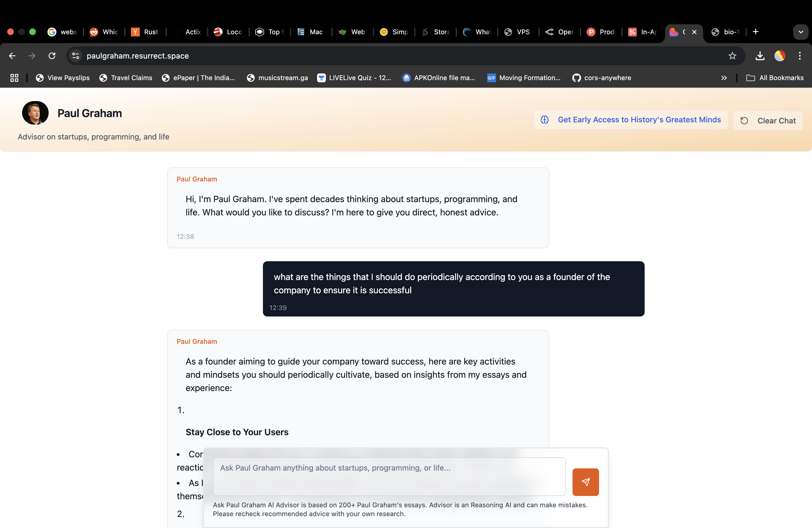Switch to the Reddit 'Whic' tab
812x528 pixels.
104,32
